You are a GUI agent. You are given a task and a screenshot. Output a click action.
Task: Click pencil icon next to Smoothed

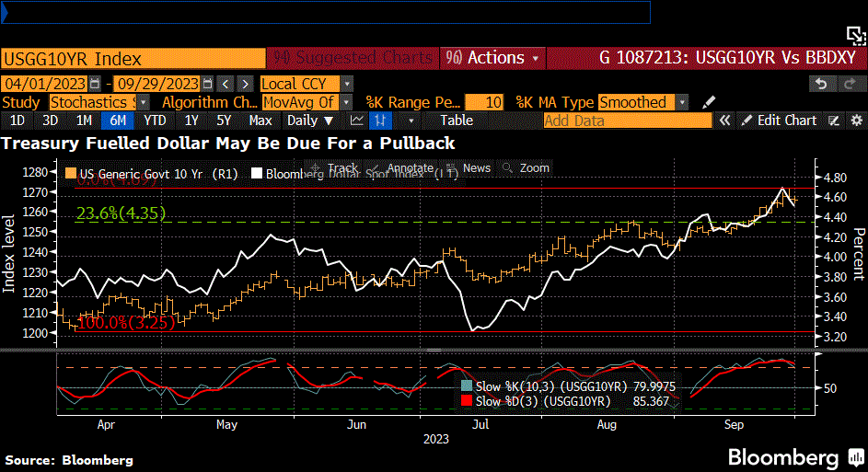[x=709, y=102]
